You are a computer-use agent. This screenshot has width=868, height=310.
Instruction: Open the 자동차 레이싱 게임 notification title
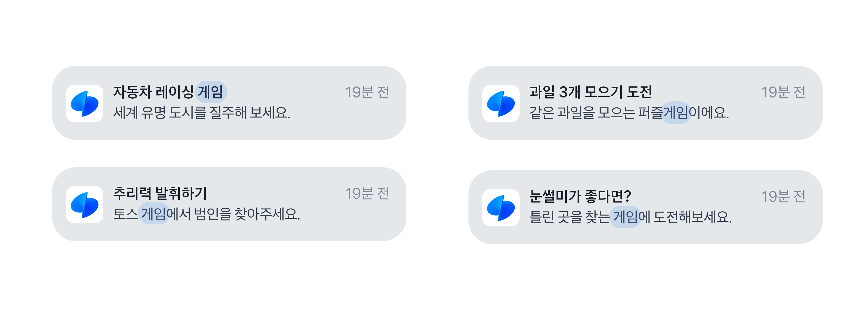(x=153, y=92)
